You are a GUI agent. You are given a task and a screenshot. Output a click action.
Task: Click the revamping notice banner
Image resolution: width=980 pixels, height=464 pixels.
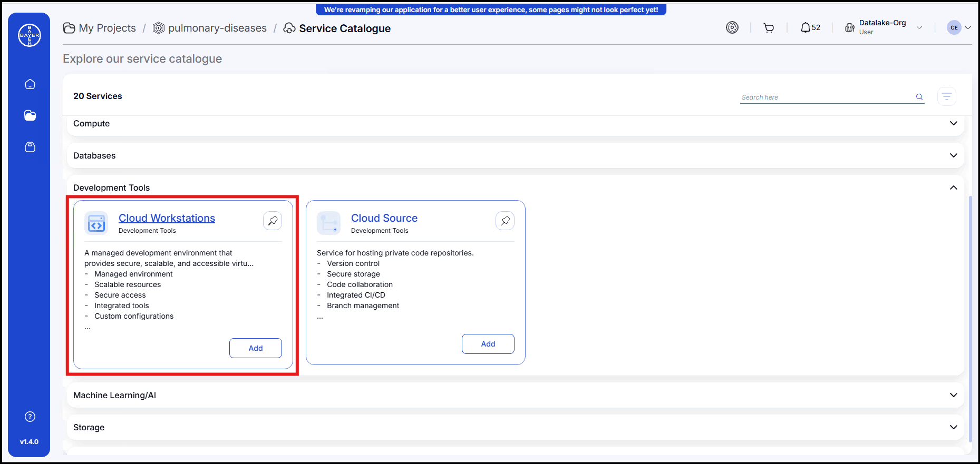[491, 9]
